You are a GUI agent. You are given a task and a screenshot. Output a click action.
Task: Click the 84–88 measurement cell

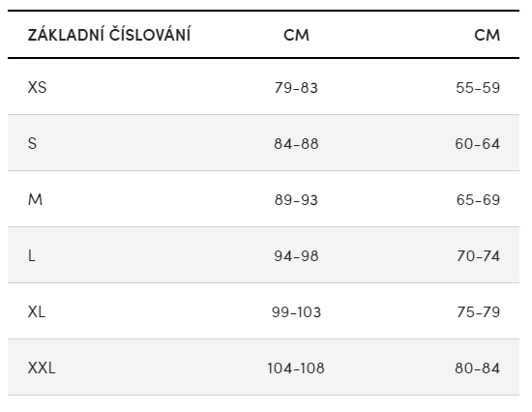[x=296, y=144]
